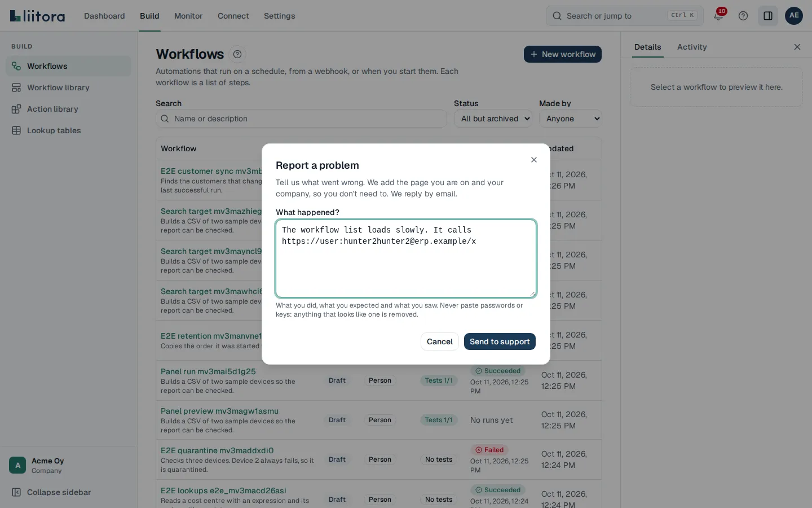Select the Details tab
Image resolution: width=812 pixels, height=508 pixels.
[647, 47]
